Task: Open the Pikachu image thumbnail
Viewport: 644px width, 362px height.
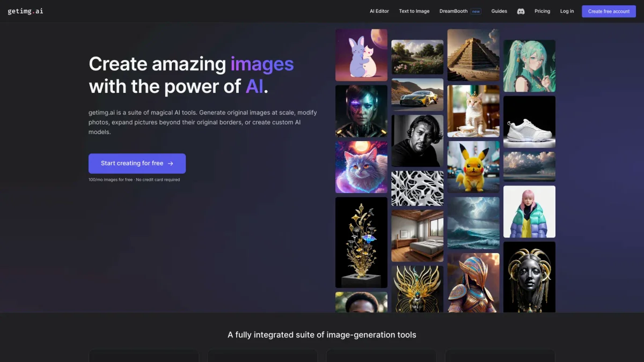Action: tap(473, 167)
